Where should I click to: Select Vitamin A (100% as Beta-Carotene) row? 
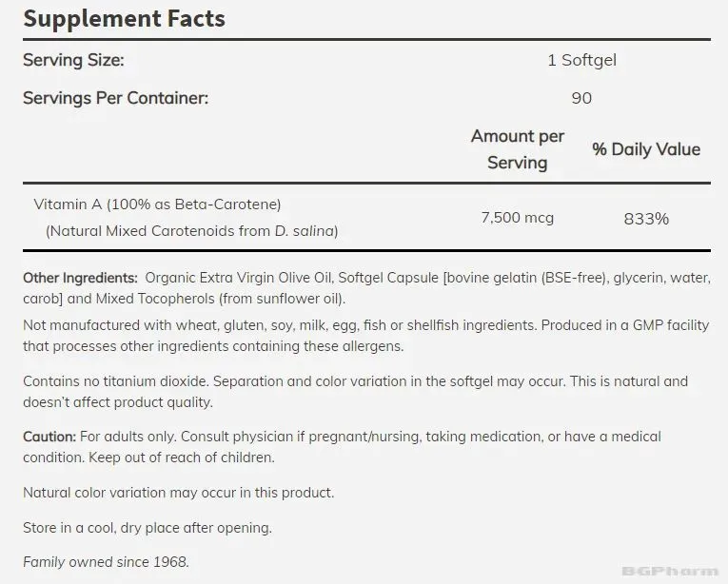coord(366,217)
